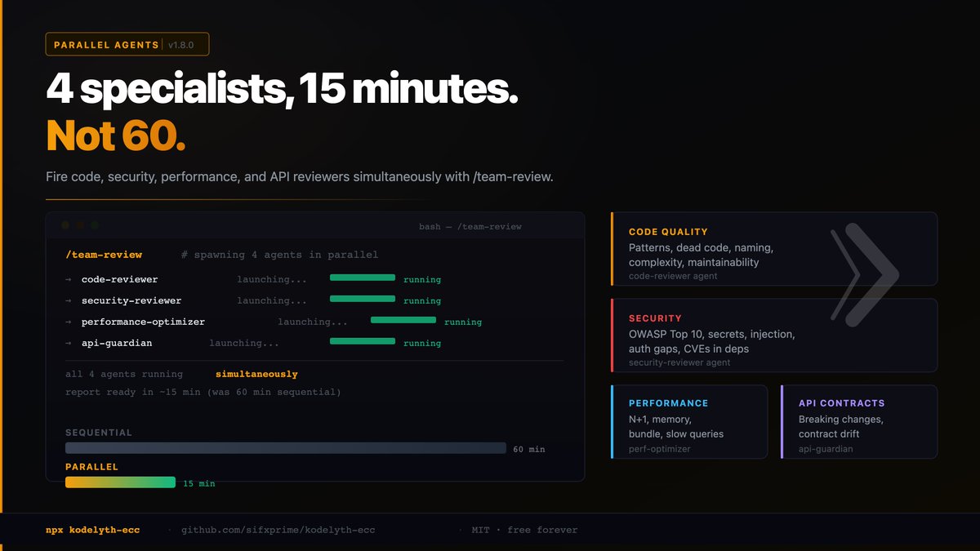Click the green terminal window dot
This screenshot has width=980, height=551.
point(95,225)
